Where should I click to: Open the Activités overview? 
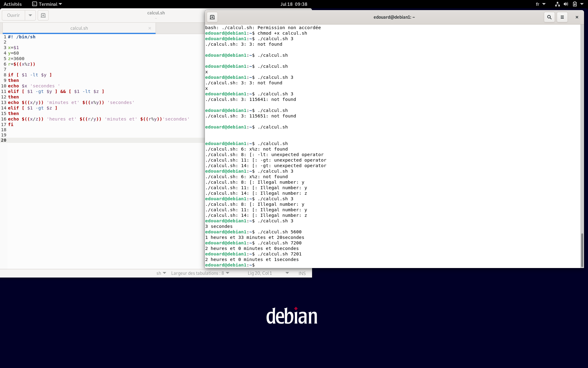click(13, 4)
